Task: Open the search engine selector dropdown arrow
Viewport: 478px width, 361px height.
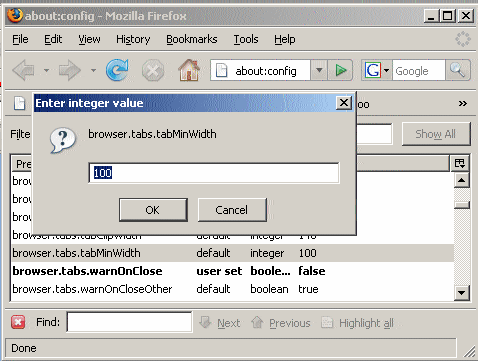Action: coord(386,70)
